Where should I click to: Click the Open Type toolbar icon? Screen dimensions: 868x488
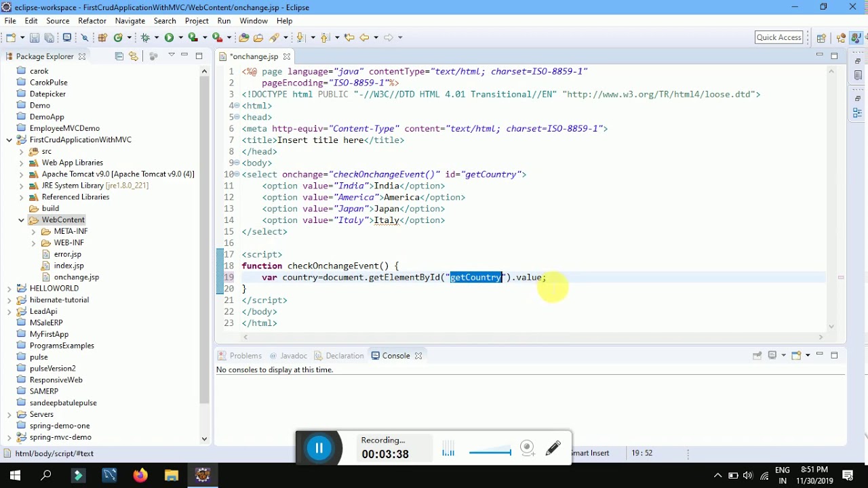(244, 37)
